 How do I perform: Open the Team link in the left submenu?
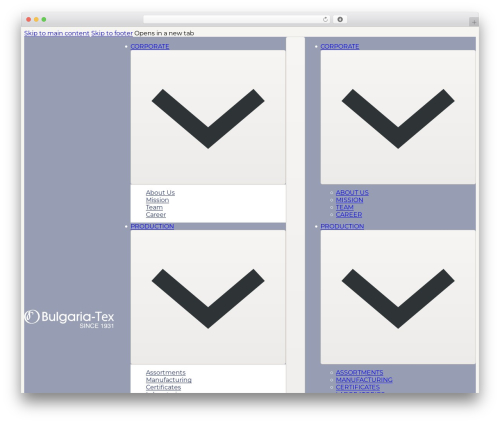[x=154, y=207]
